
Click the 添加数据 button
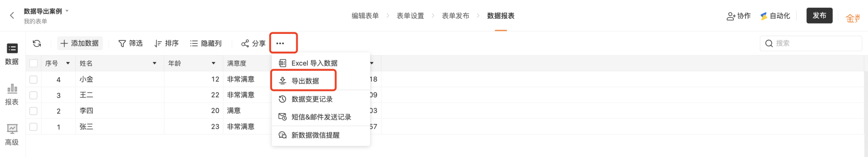(x=80, y=43)
